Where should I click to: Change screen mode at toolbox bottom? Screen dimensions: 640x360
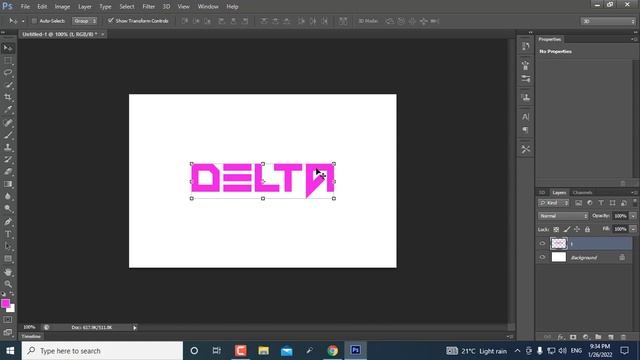8,333
